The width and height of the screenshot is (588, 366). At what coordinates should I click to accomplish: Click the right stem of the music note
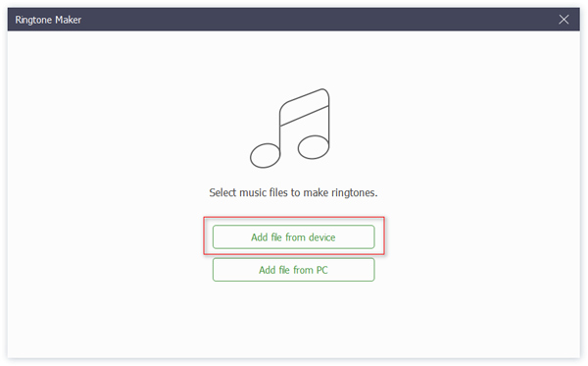(x=329, y=119)
